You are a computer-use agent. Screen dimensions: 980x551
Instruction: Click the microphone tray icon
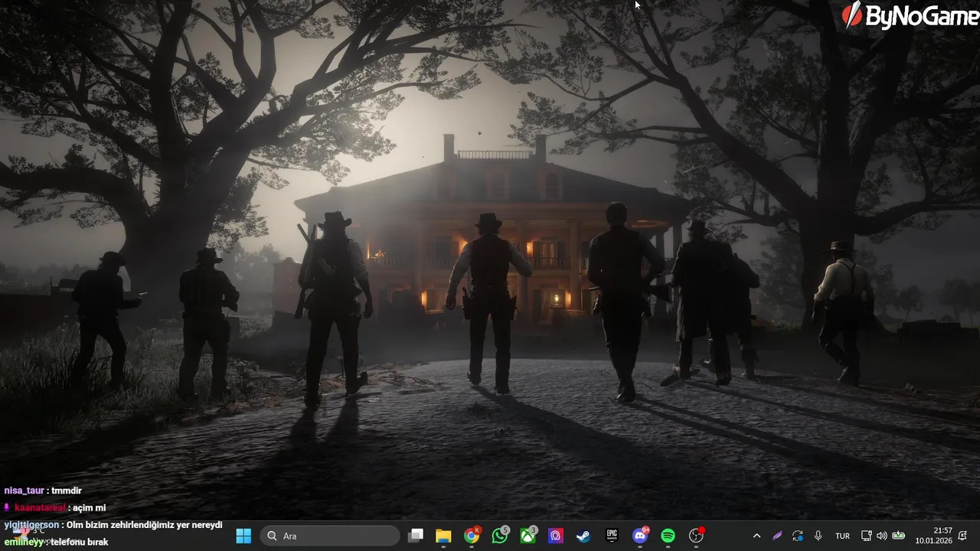pos(818,536)
